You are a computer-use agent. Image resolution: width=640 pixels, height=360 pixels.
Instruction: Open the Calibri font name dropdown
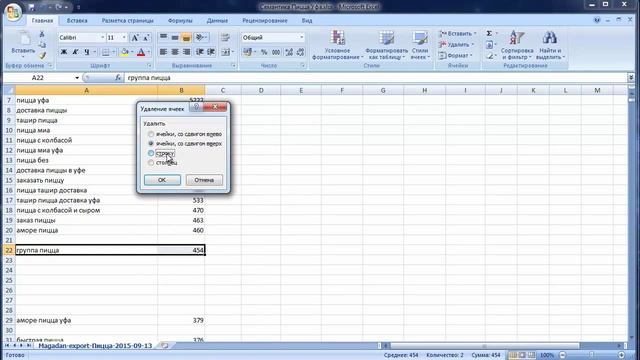coord(102,38)
